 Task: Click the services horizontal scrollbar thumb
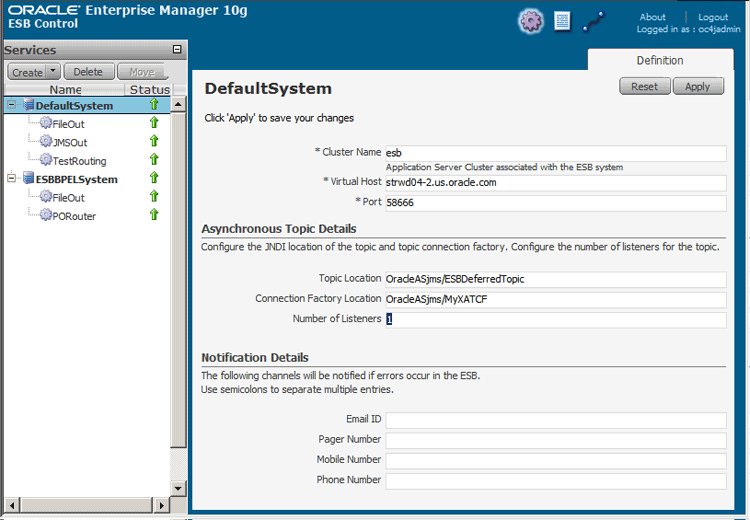(x=87, y=505)
